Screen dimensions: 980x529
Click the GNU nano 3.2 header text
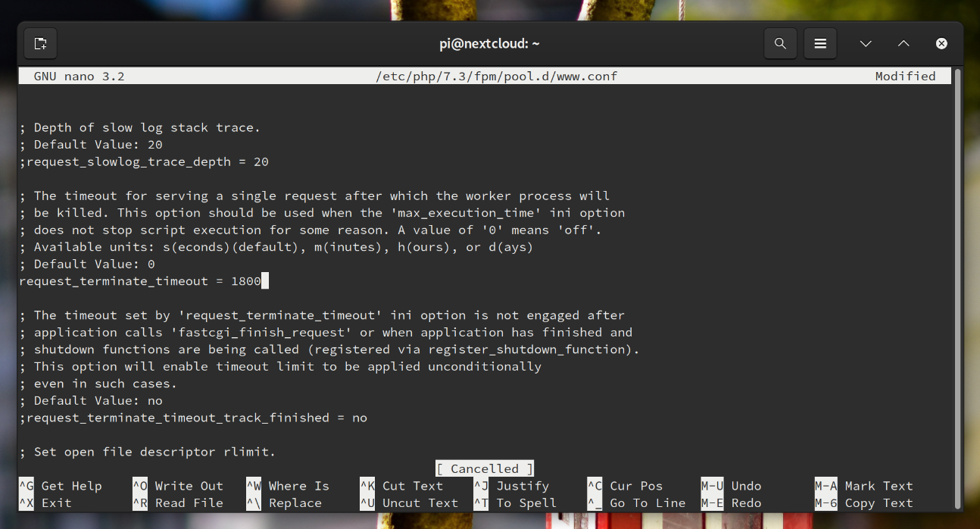[79, 76]
